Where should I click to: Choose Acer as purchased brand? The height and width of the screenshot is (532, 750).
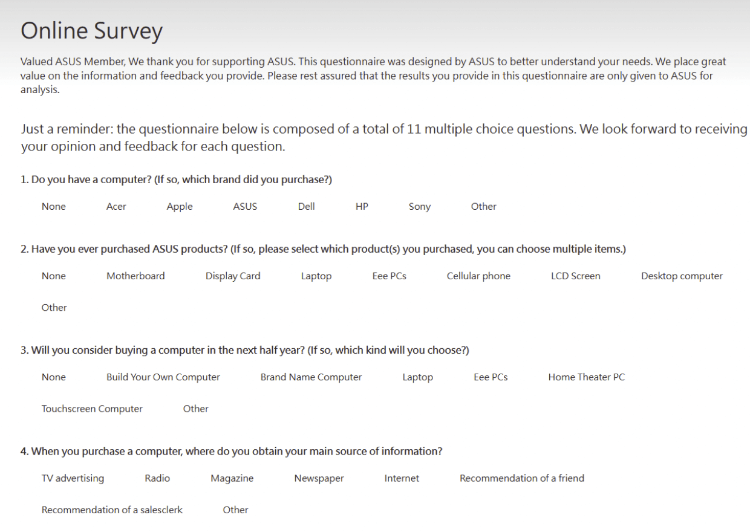(x=116, y=207)
